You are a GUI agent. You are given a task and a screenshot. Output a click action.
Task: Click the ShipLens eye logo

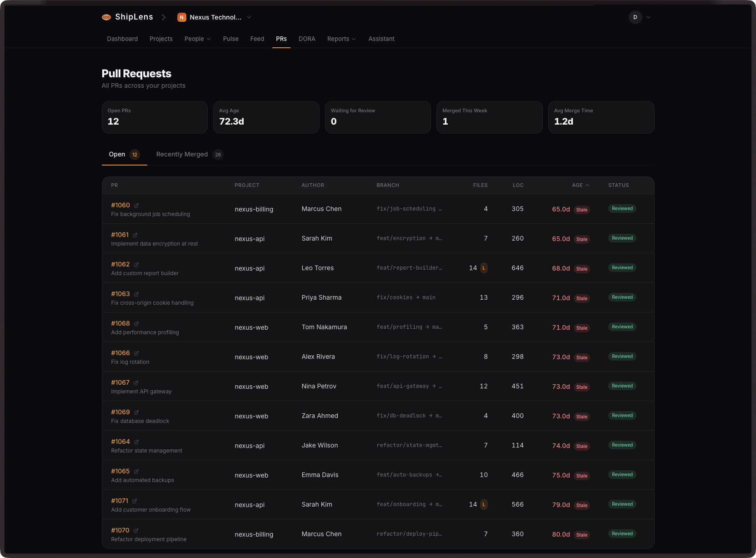coord(106,17)
